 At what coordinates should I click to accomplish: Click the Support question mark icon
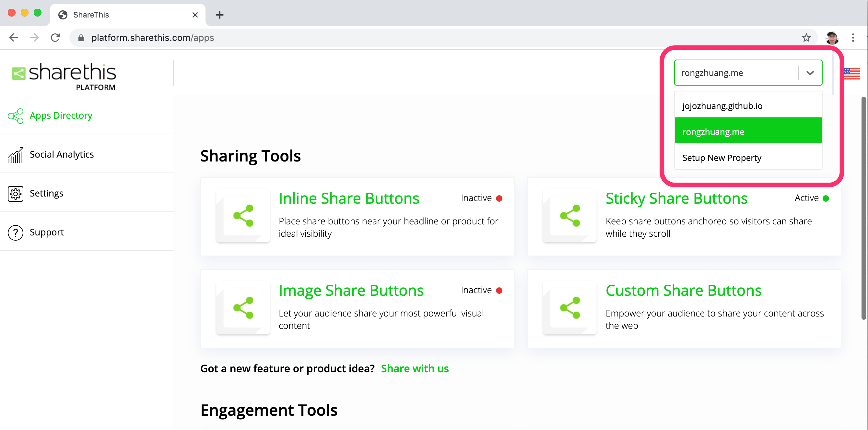pyautogui.click(x=16, y=233)
